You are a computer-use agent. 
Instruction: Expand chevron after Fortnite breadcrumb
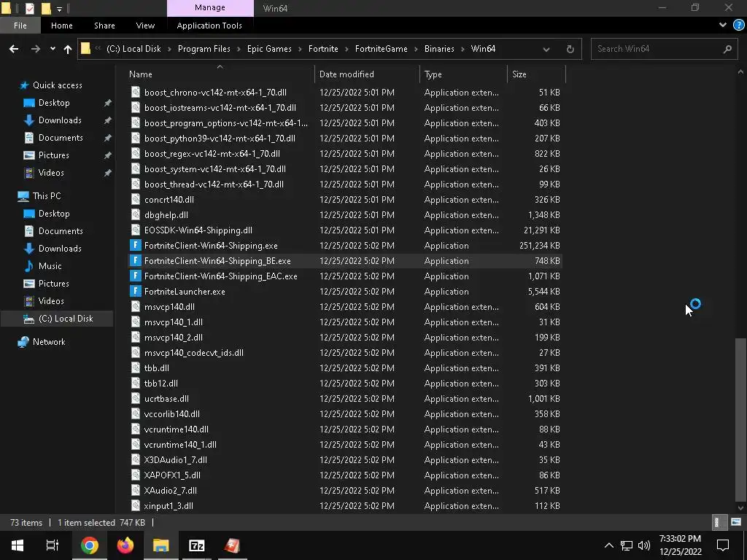click(347, 49)
